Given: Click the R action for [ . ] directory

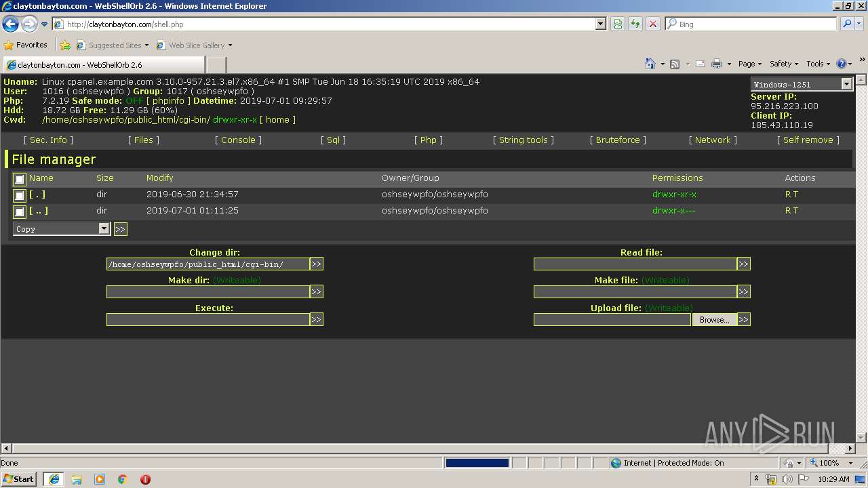Looking at the screenshot, I should (787, 195).
